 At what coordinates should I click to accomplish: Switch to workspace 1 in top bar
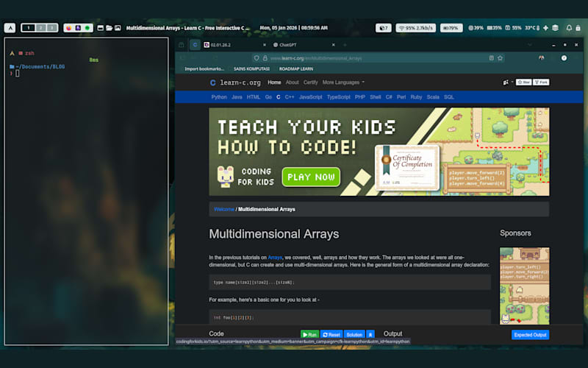[28, 28]
